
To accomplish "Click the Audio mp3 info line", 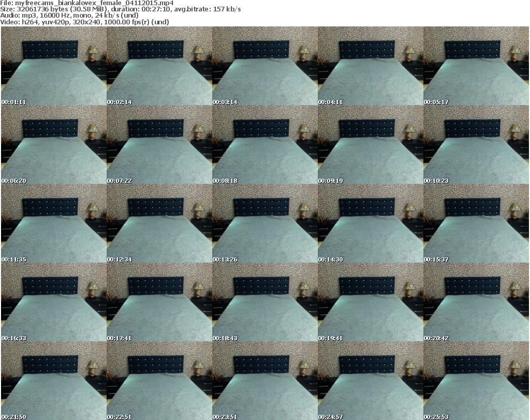I will coord(69,16).
